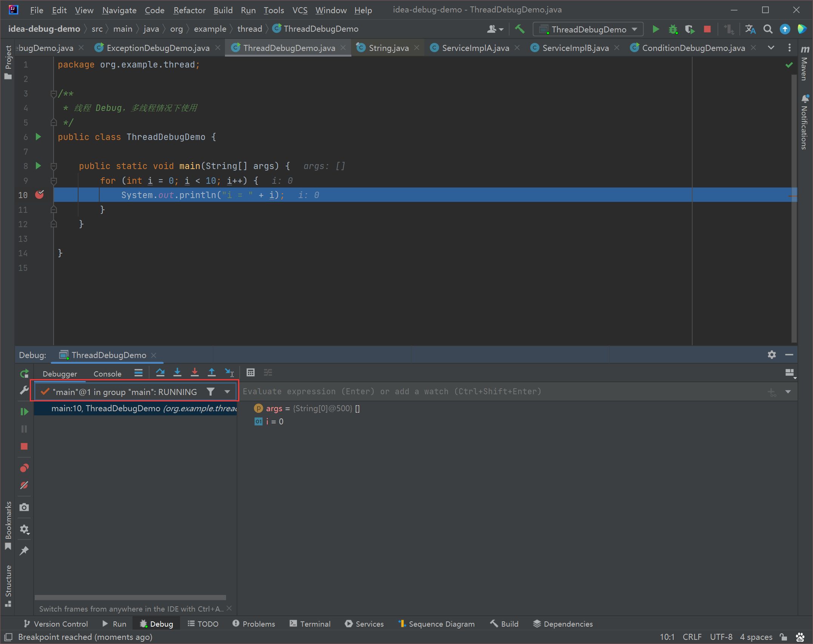Click the thread dump camera icon
Image resolution: width=813 pixels, height=644 pixels.
coord(24,507)
